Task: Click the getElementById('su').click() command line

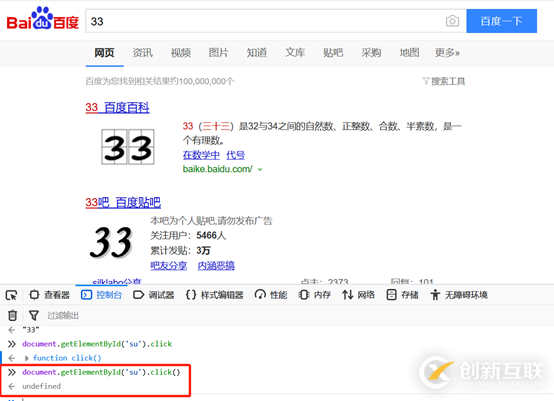Action: coord(101,372)
